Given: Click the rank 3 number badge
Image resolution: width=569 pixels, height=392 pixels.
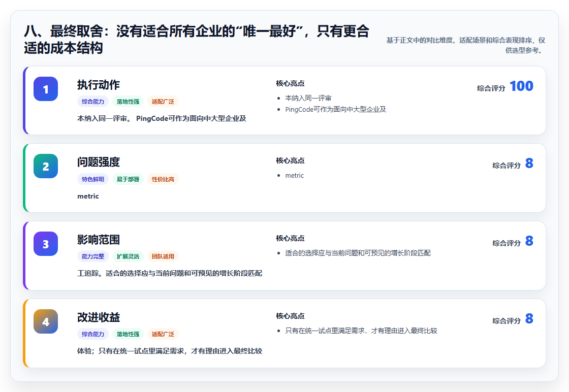Looking at the screenshot, I should point(46,244).
